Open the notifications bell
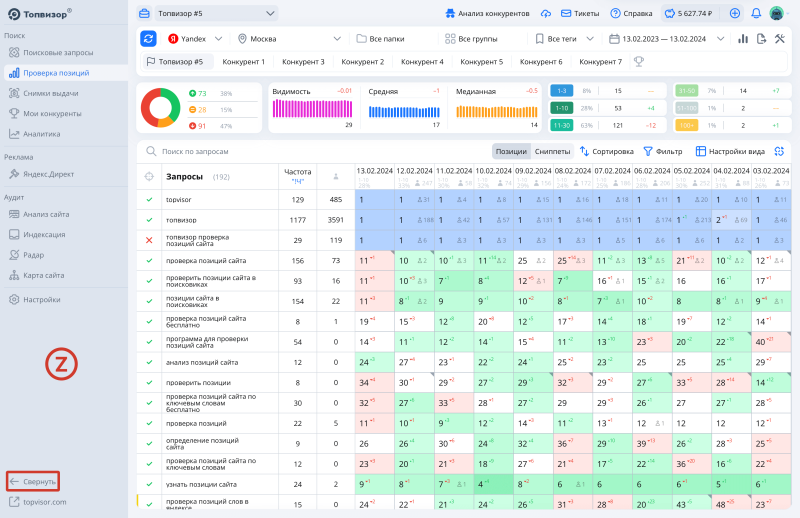800x518 pixels. tap(756, 13)
